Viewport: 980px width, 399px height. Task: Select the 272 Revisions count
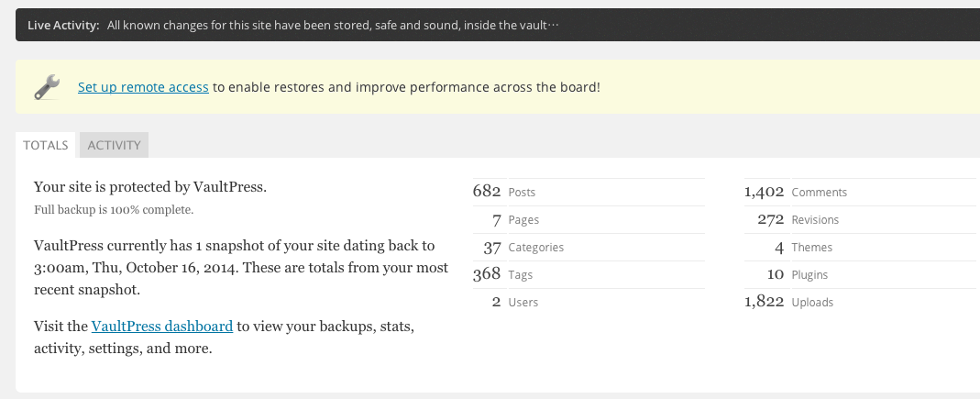(x=771, y=219)
